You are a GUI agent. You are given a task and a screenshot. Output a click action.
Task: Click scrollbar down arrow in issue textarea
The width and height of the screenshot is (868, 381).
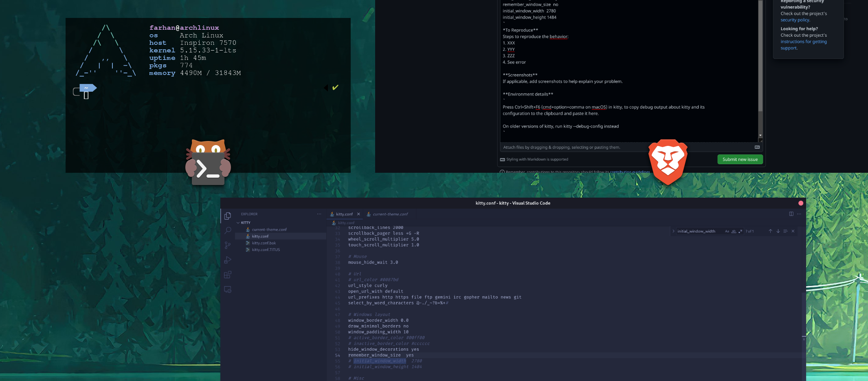click(x=760, y=135)
